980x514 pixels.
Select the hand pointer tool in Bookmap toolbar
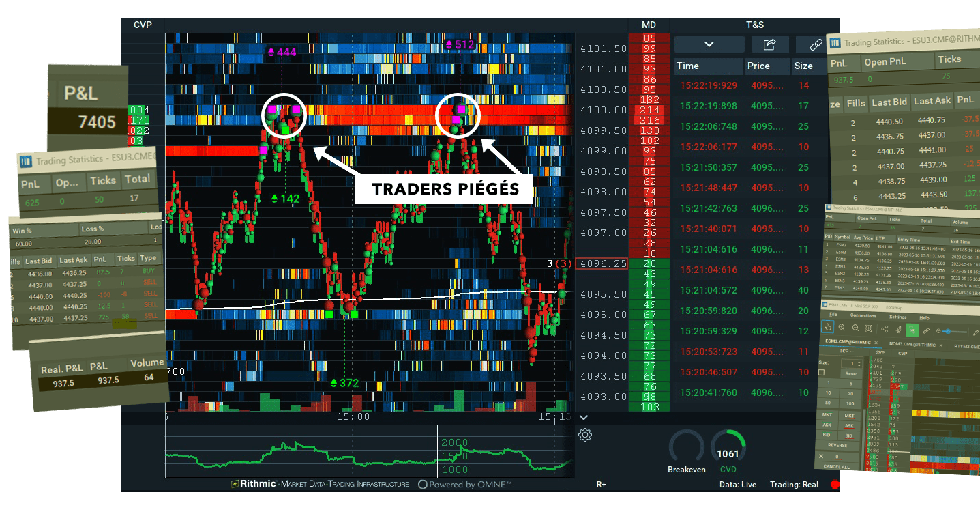pyautogui.click(x=827, y=326)
